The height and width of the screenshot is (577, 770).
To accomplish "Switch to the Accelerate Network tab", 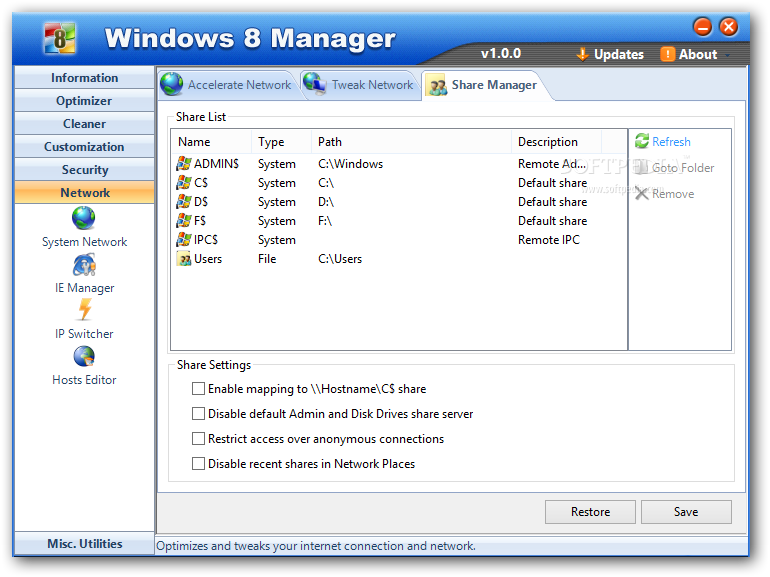I will coord(227,85).
